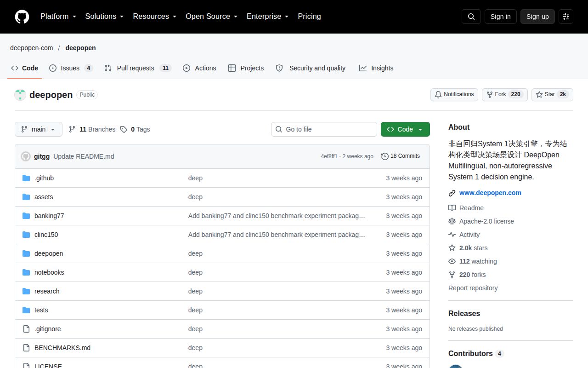
Task: Open the Projects tab
Action: coord(246,68)
